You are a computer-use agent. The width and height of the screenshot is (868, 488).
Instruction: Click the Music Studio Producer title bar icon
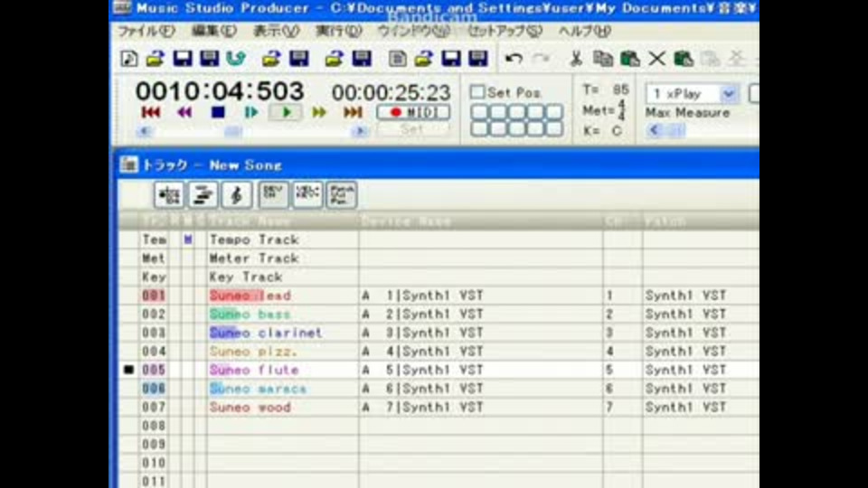coord(122,7)
